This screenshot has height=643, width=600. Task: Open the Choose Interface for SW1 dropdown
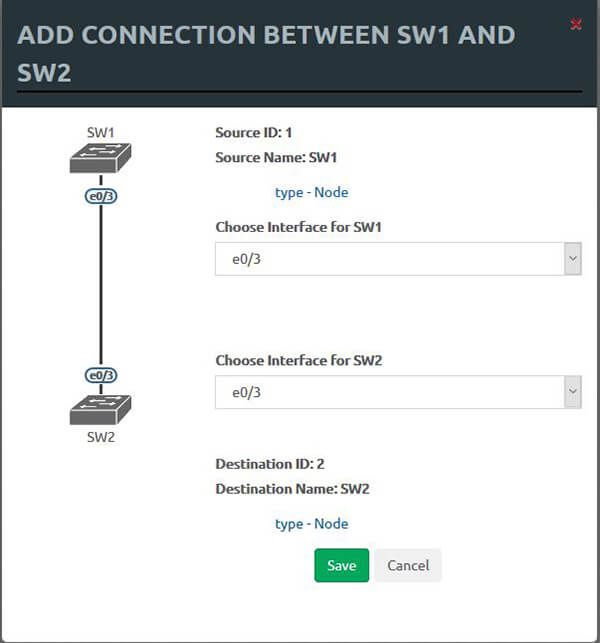398,259
